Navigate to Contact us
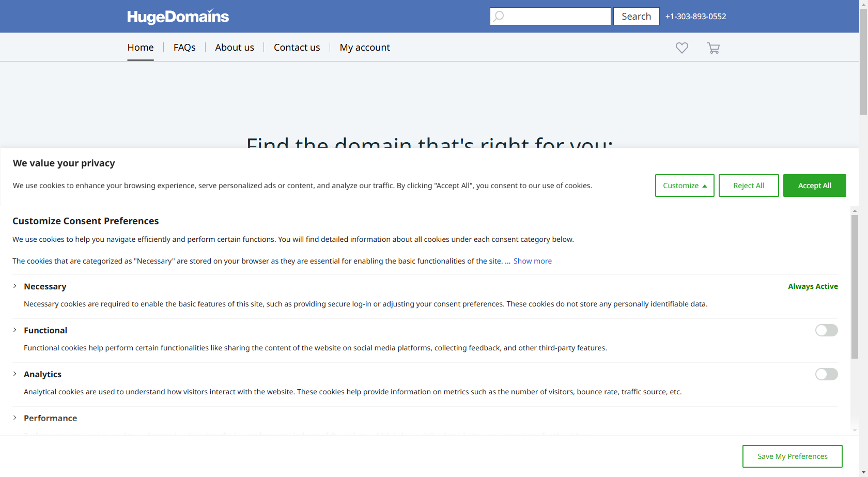Viewport: 868px width, 477px height. pyautogui.click(x=297, y=48)
